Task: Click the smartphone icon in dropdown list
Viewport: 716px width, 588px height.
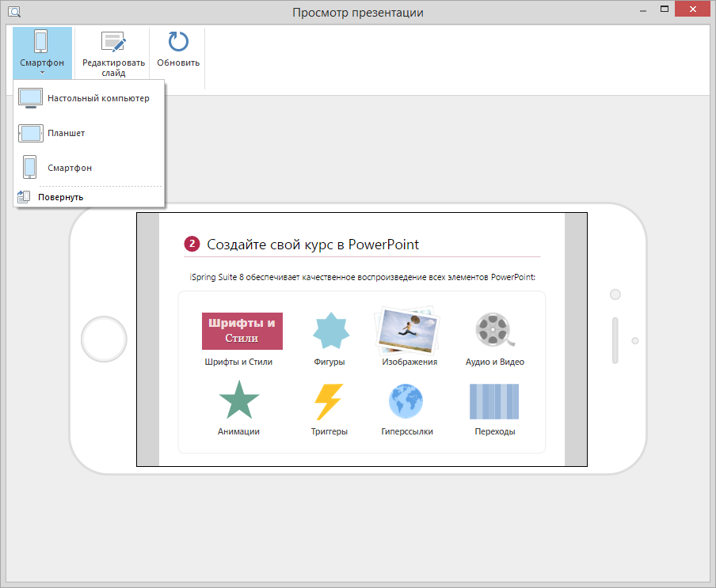Action: [29, 167]
